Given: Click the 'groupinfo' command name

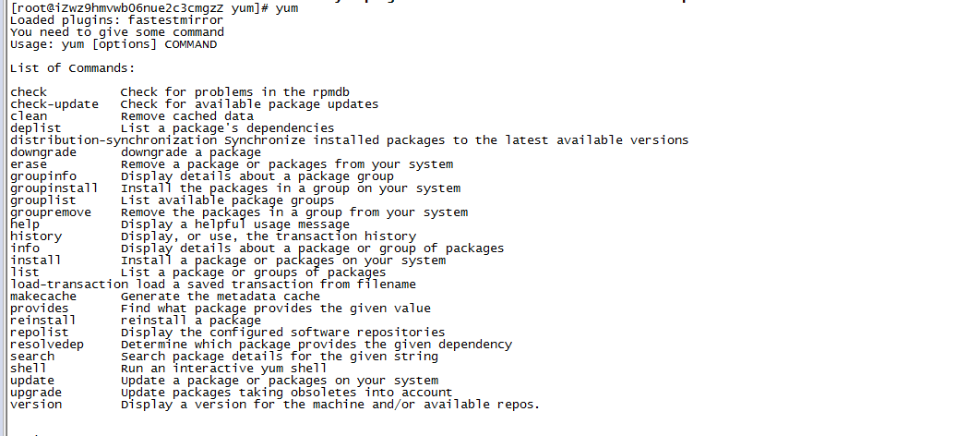Looking at the screenshot, I should 43,176.
